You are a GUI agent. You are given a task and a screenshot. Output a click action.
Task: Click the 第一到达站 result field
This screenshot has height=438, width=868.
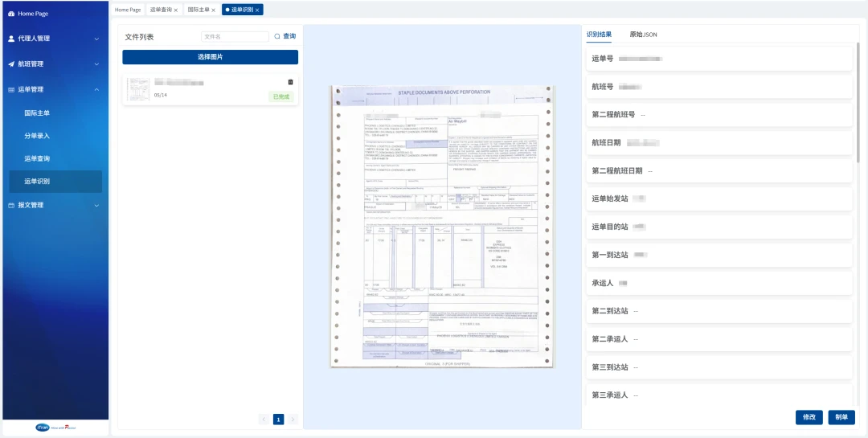click(x=719, y=255)
